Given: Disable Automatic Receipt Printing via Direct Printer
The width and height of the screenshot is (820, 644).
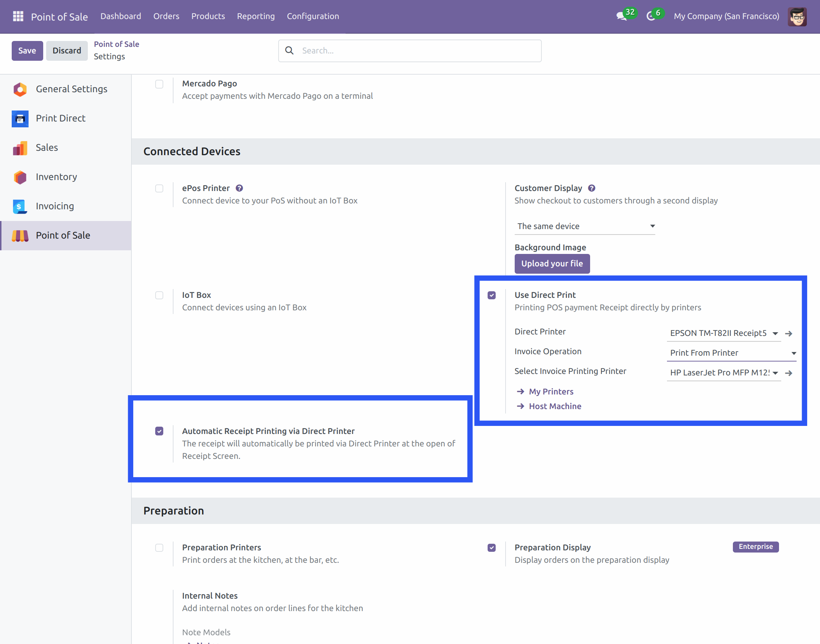Looking at the screenshot, I should click(159, 431).
